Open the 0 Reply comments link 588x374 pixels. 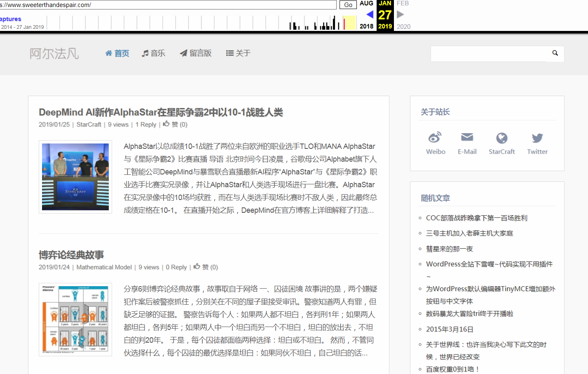[176, 267]
